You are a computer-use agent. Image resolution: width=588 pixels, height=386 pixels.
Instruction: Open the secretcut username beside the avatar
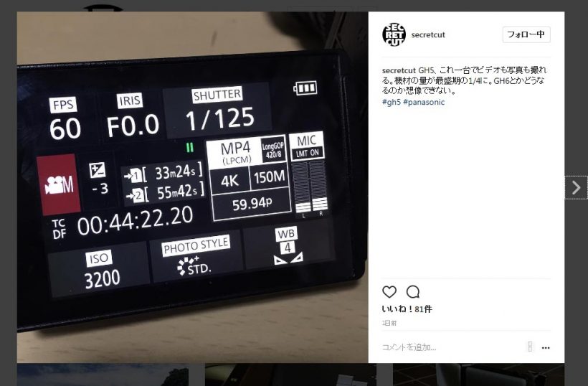tap(428, 35)
